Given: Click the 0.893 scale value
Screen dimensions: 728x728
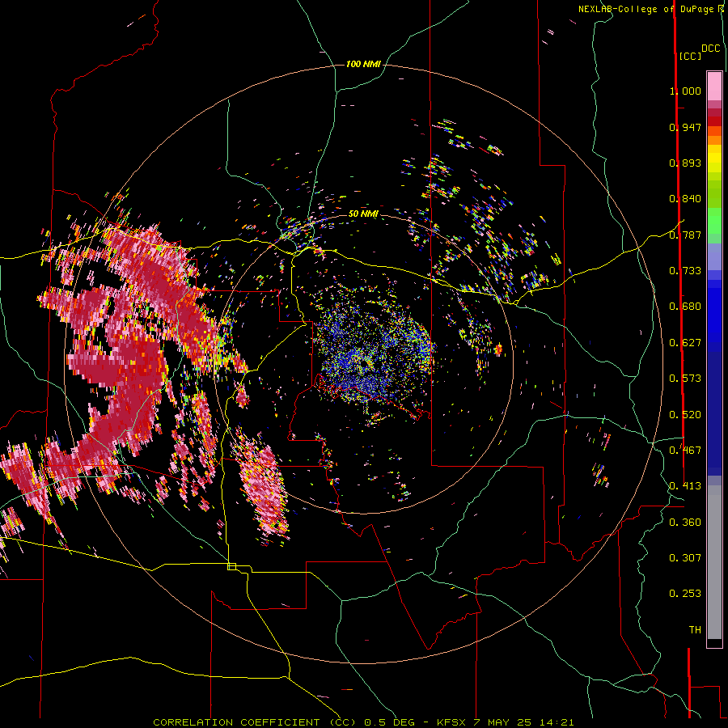Looking at the screenshot, I should coord(685,163).
